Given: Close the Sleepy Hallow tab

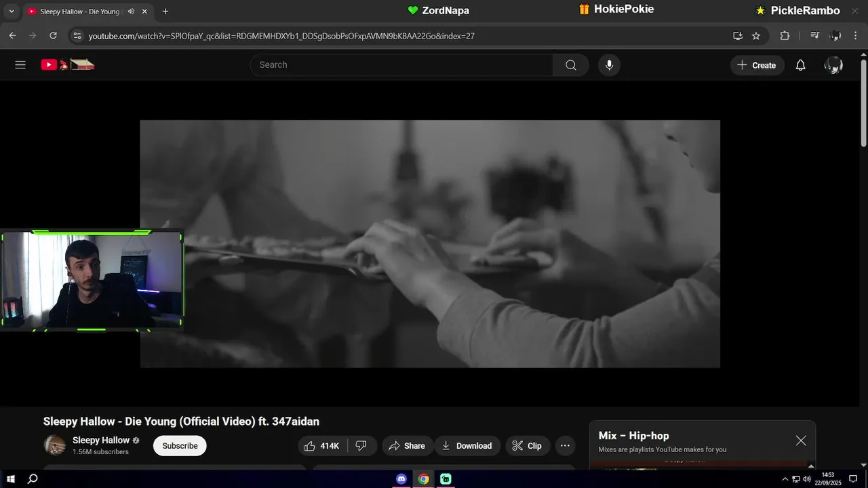Looking at the screenshot, I should [x=144, y=12].
